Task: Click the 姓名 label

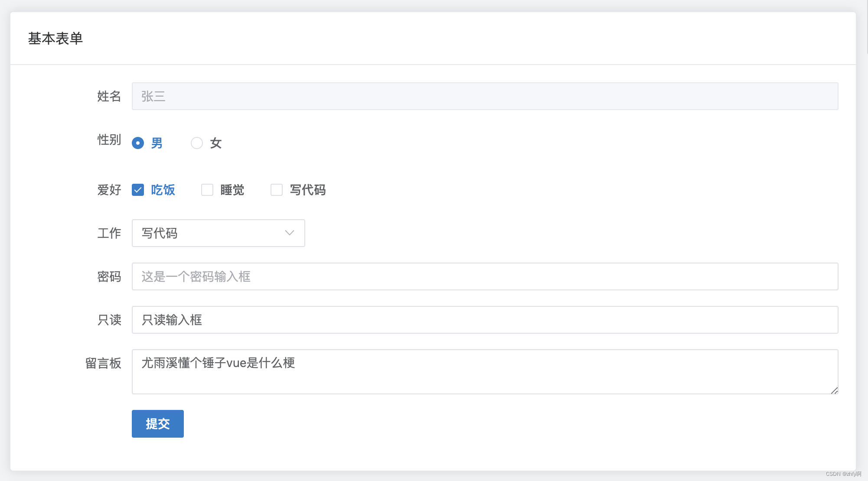Action: pos(109,96)
